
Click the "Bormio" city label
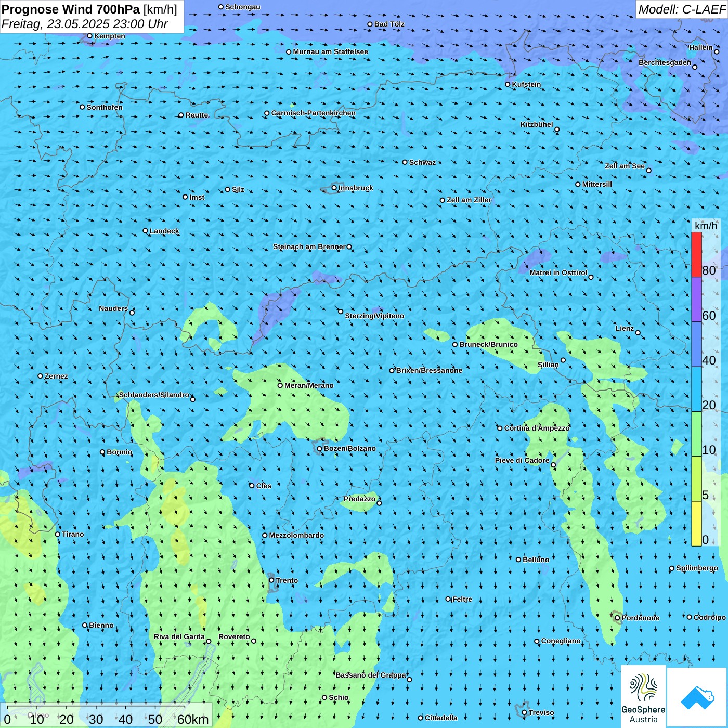[x=120, y=452]
